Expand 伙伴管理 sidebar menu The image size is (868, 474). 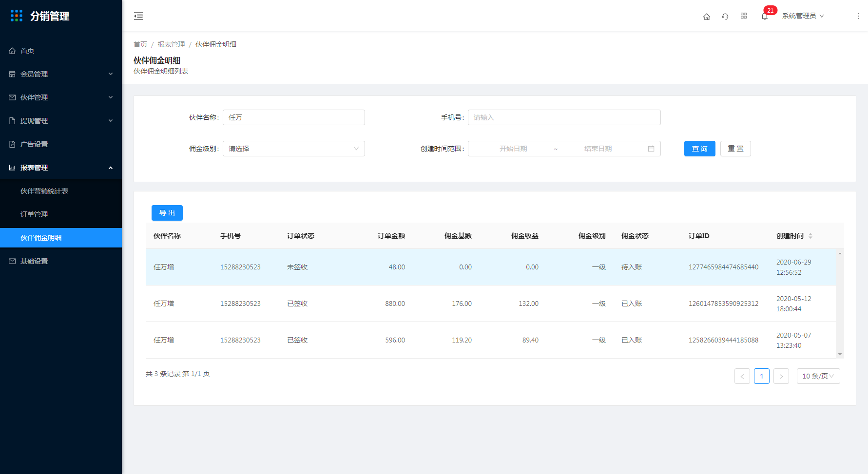61,97
